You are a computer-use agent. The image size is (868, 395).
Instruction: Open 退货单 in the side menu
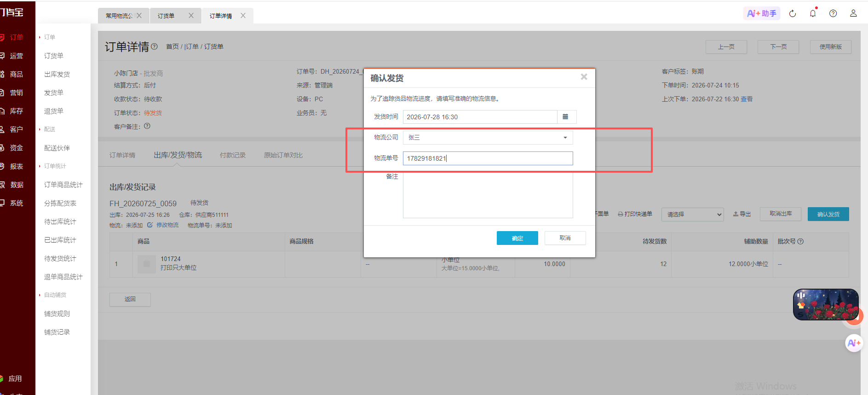tap(54, 111)
